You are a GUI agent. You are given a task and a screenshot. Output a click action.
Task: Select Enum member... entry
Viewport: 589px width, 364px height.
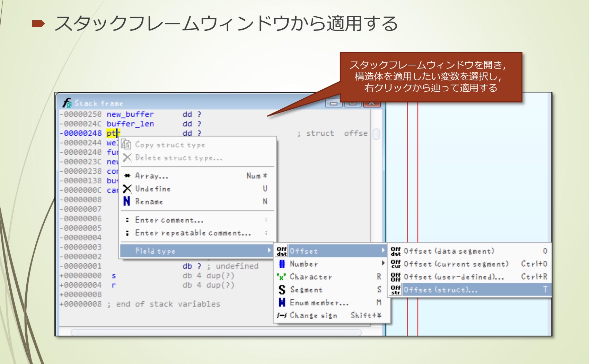click(331, 302)
